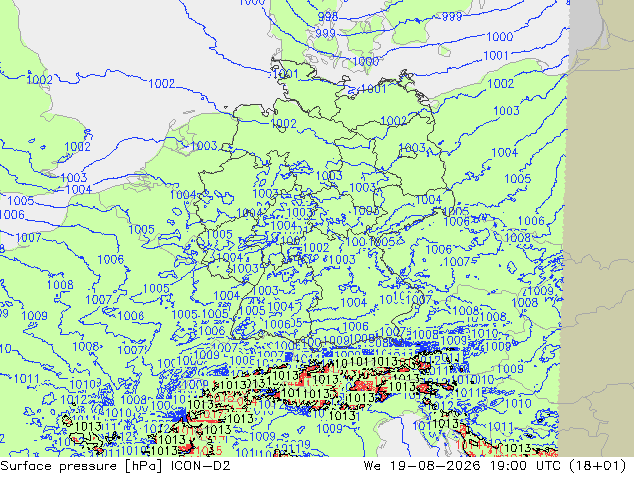Click the forecast offset '(18+01)' text
Image resolution: width=634 pixels, height=490 pixels.
[598, 466]
